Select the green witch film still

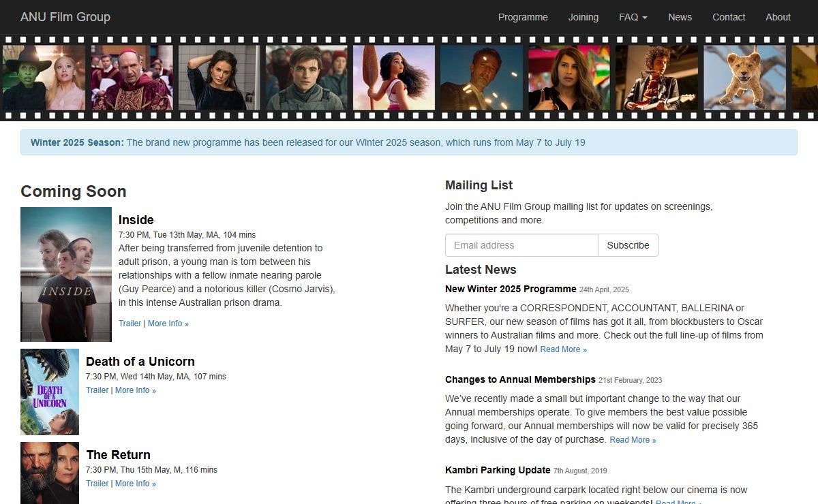44,78
